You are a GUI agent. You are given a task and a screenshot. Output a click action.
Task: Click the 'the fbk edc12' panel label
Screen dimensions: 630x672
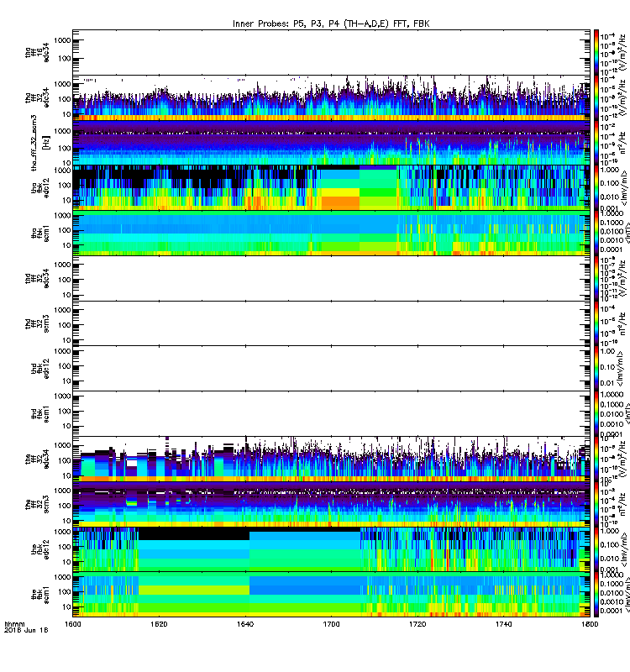[x=40, y=549]
